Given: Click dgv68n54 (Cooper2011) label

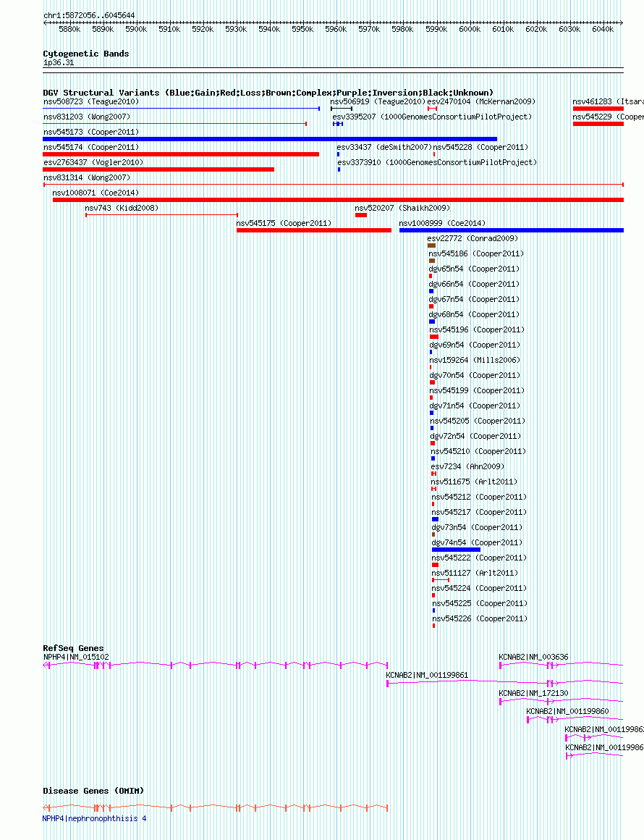Looking at the screenshot, I should click(x=474, y=314).
